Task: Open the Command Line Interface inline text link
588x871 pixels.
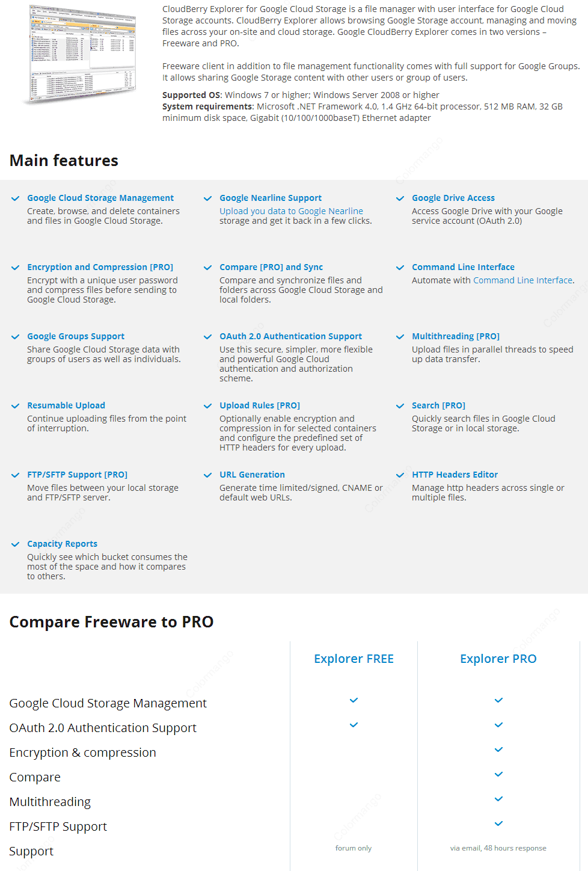Action: [x=522, y=280]
